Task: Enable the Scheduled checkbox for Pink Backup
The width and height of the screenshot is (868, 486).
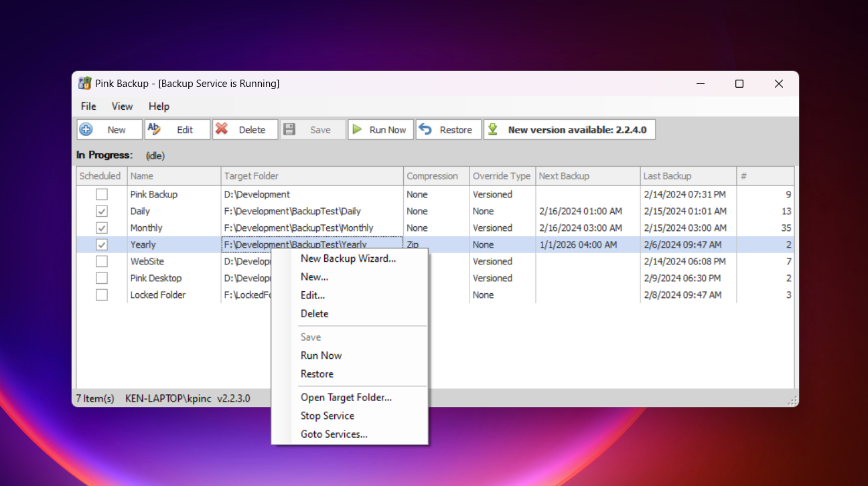Action: [101, 194]
